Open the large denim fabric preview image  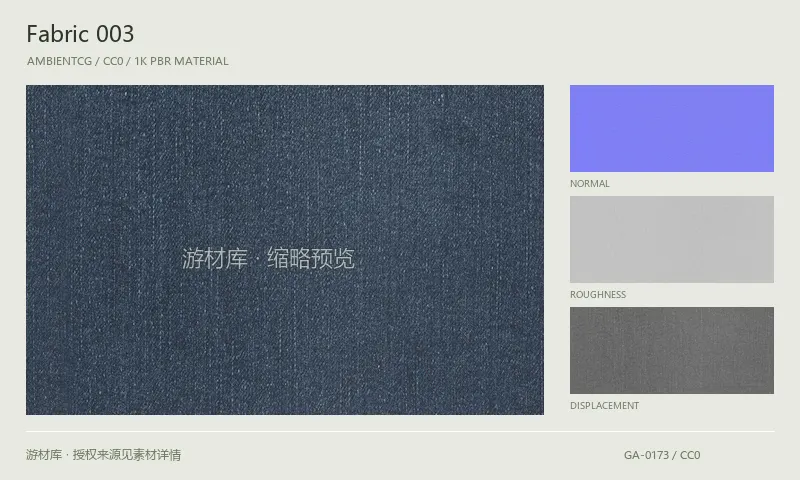coord(285,249)
